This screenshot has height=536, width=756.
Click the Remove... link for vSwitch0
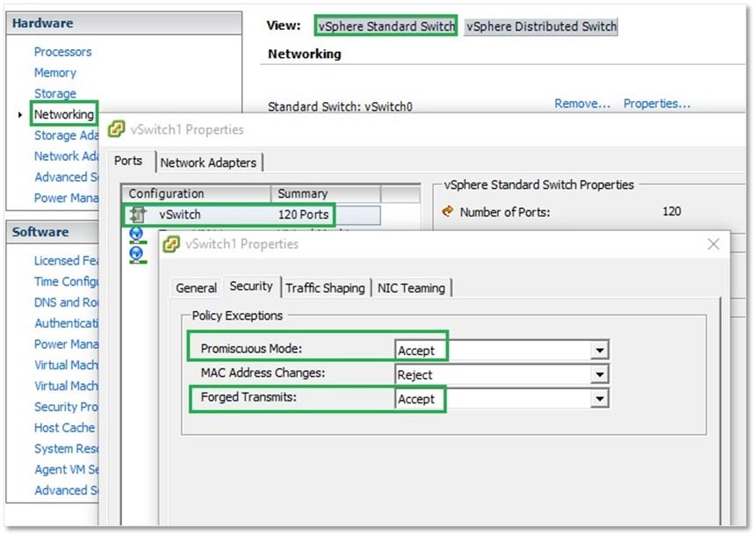tap(582, 104)
